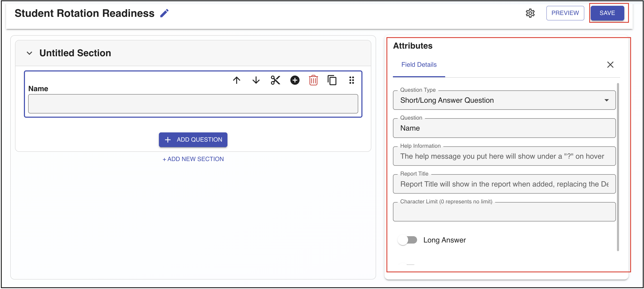This screenshot has width=644, height=289.
Task: Click the ADD NEW SECTION link
Action: (x=193, y=159)
